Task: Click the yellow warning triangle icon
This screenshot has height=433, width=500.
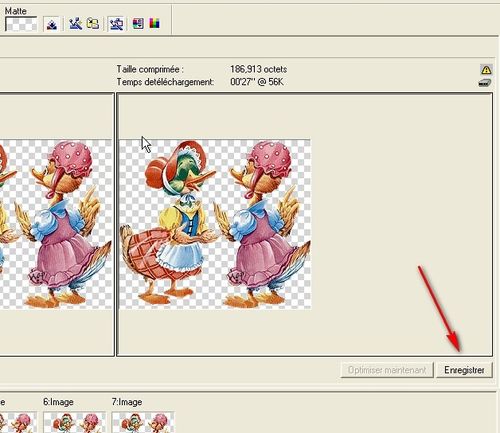Action: 486,70
